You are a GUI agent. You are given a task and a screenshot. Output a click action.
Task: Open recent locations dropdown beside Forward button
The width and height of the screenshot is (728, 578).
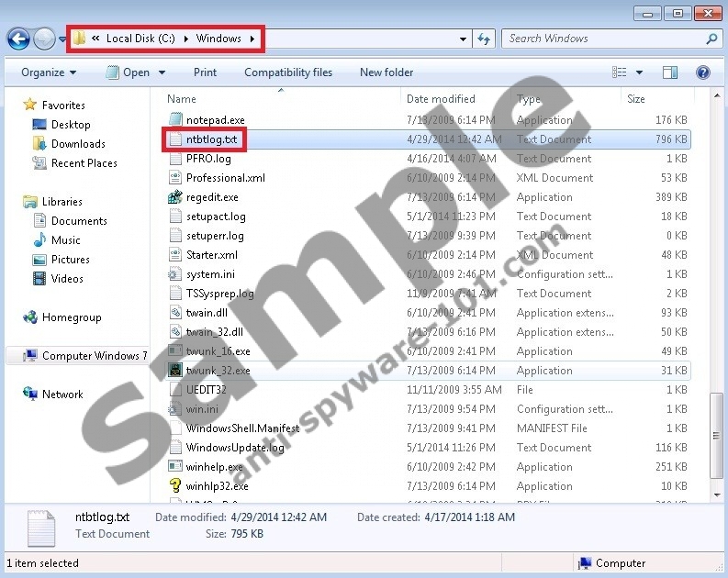coord(62,39)
